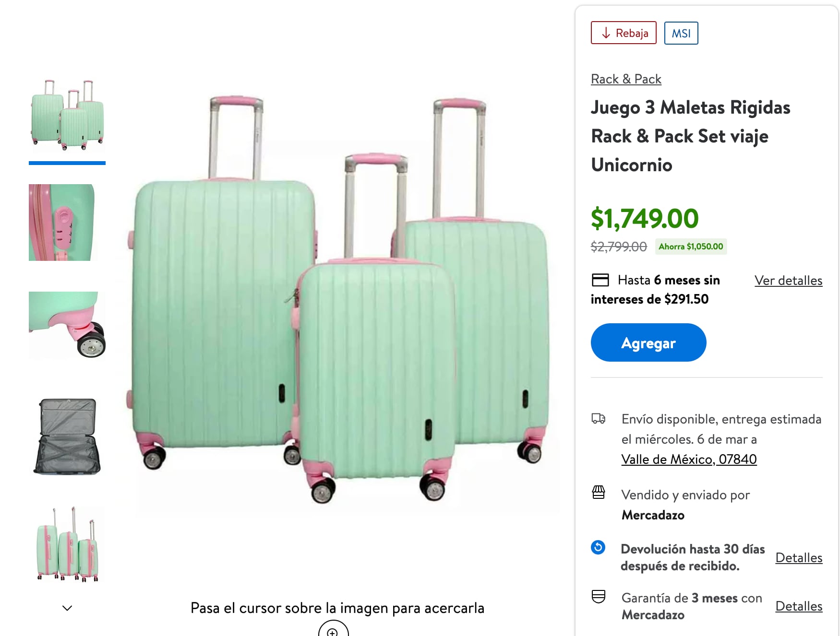The height and width of the screenshot is (636, 840).
Task: Click the Rebaja badge with down arrow
Action: coord(623,33)
